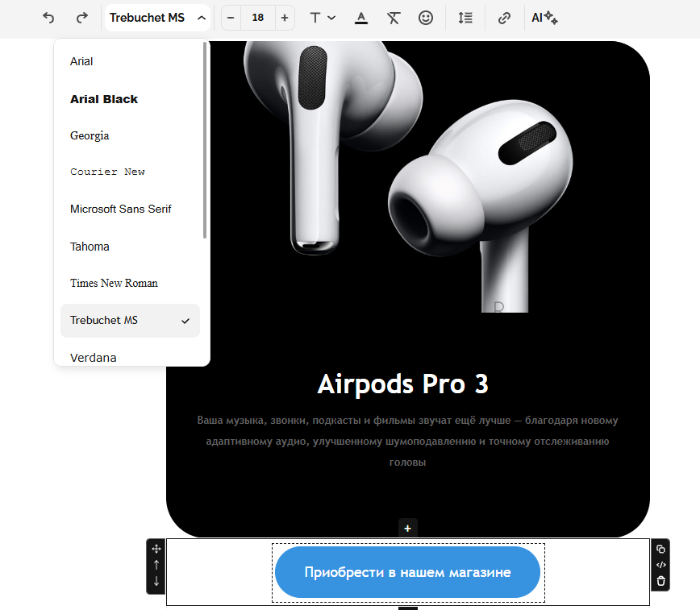Click the undo arrow icon

tap(49, 18)
